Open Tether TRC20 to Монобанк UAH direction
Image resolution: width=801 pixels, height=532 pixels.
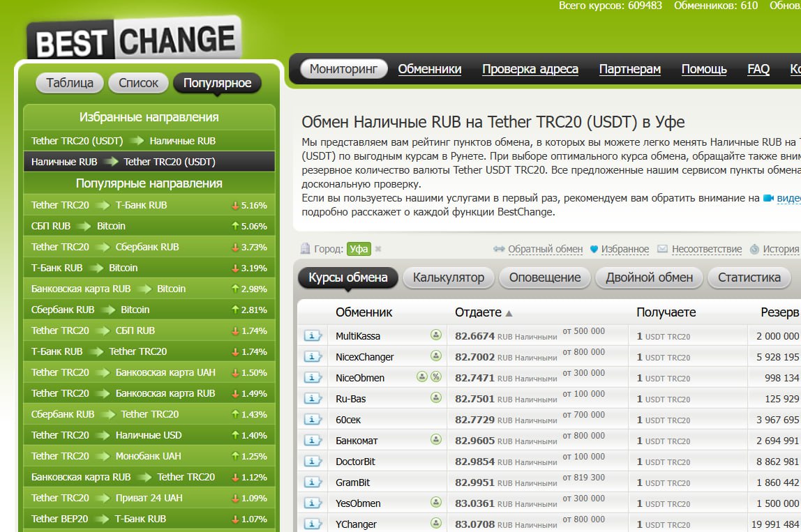pos(149,456)
